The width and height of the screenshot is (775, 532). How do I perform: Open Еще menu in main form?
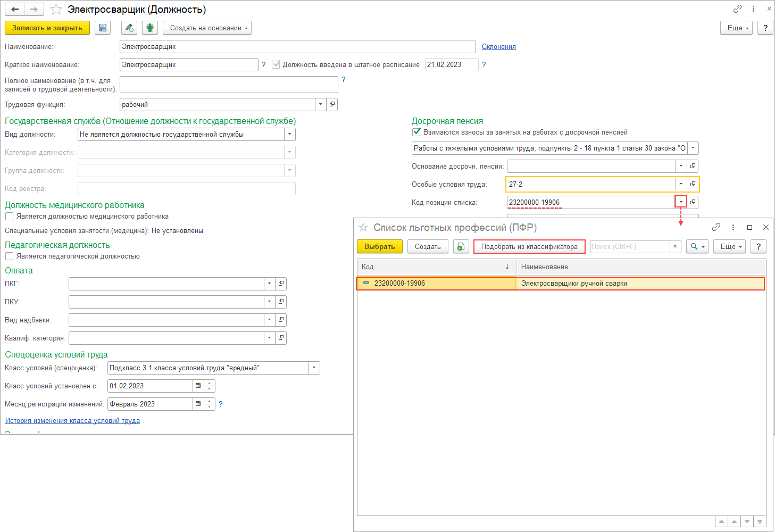click(737, 28)
